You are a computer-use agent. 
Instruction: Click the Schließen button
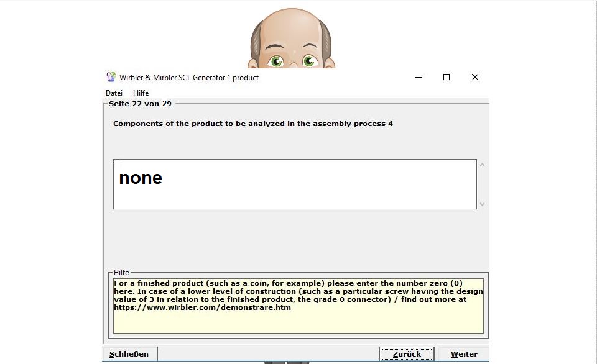point(129,354)
